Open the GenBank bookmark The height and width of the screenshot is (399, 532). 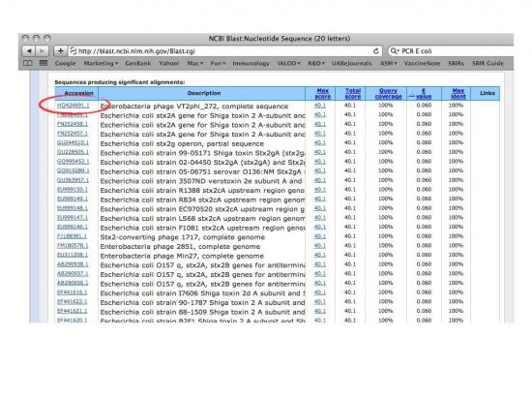[x=137, y=64]
